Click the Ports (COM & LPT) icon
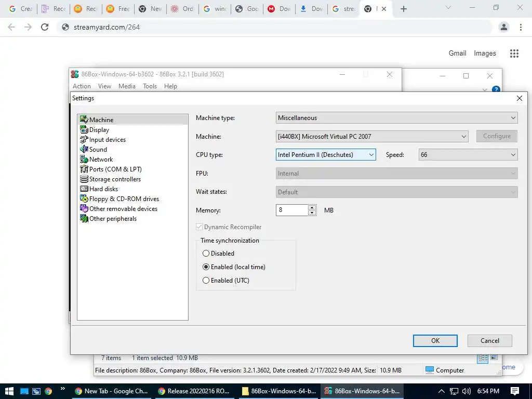532x399 pixels. tap(84, 169)
